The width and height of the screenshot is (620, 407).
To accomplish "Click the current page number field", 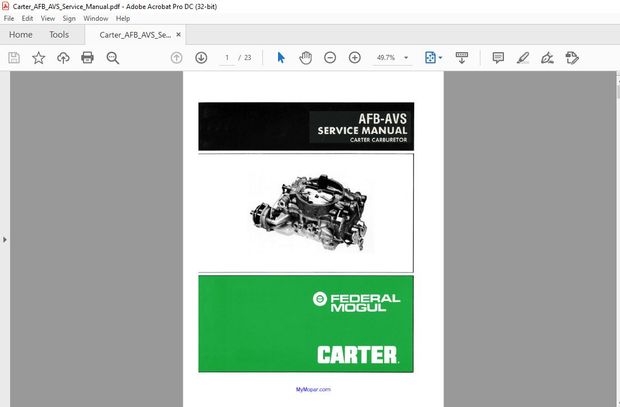I will (227, 58).
